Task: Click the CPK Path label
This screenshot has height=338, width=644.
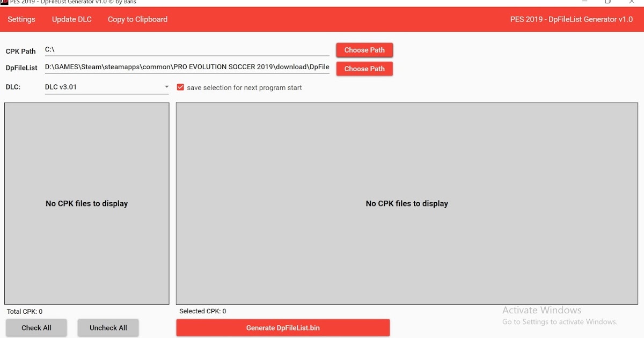Action: (21, 52)
